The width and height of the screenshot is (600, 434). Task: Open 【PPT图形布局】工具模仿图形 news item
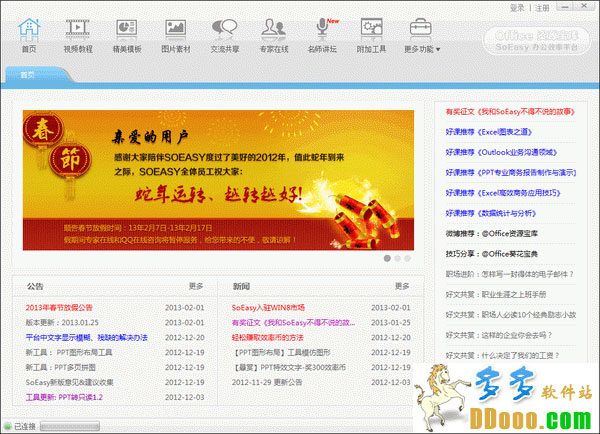(x=281, y=352)
